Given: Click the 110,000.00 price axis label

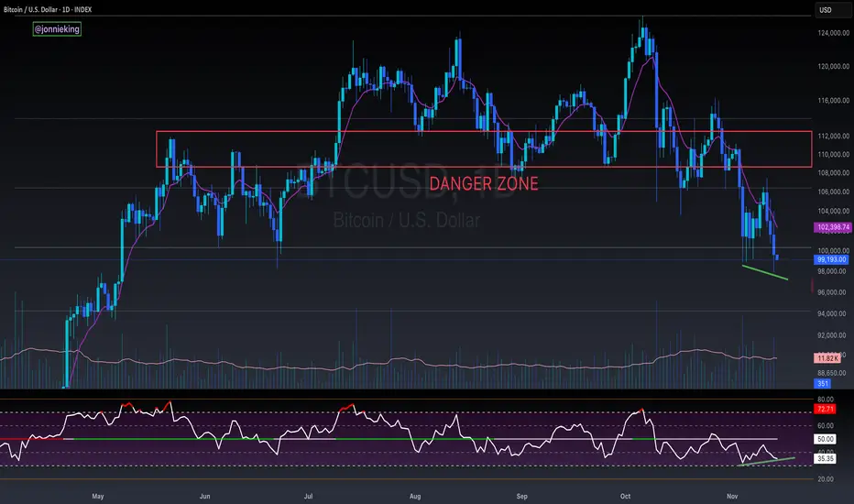Looking at the screenshot, I should (833, 155).
